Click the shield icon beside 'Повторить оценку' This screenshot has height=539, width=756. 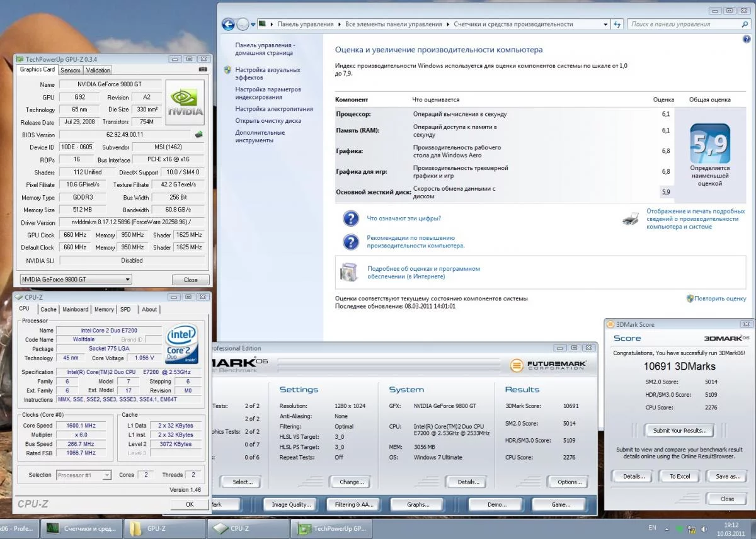click(x=690, y=298)
